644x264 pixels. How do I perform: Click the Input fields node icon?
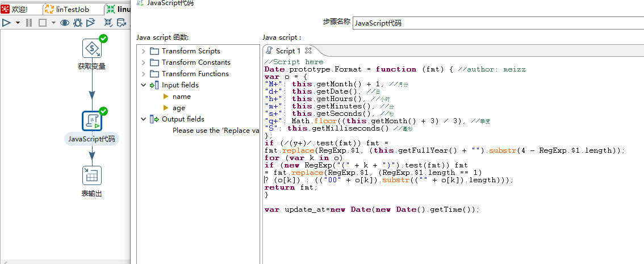154,85
